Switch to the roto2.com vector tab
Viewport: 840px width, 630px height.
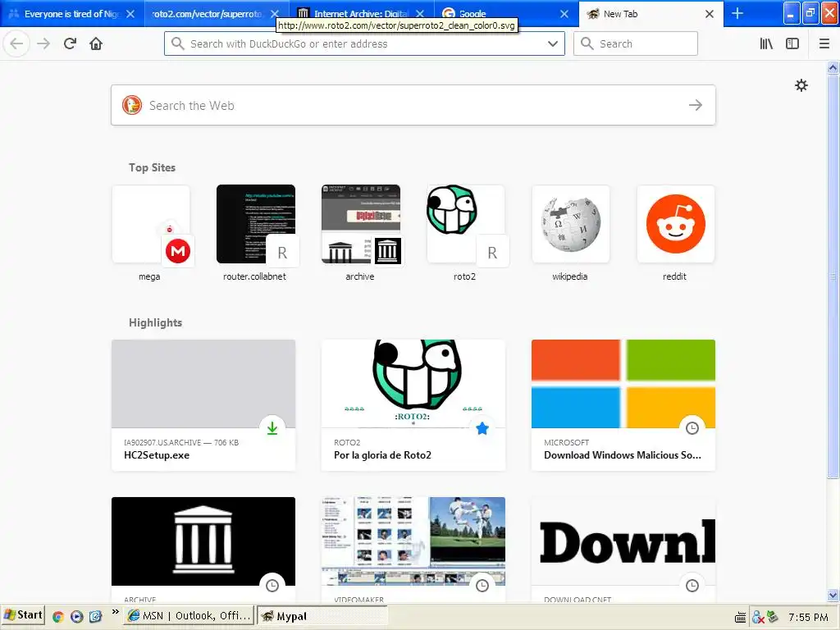pyautogui.click(x=217, y=14)
